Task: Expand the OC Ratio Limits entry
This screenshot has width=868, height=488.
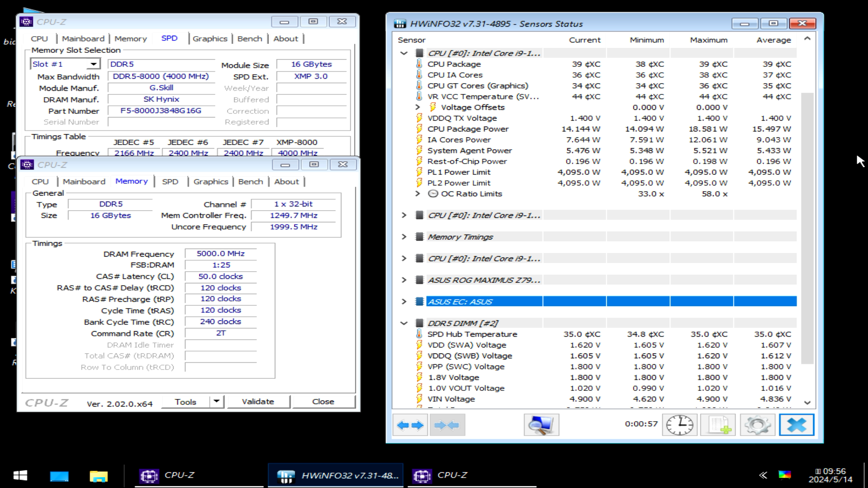Action: (418, 194)
